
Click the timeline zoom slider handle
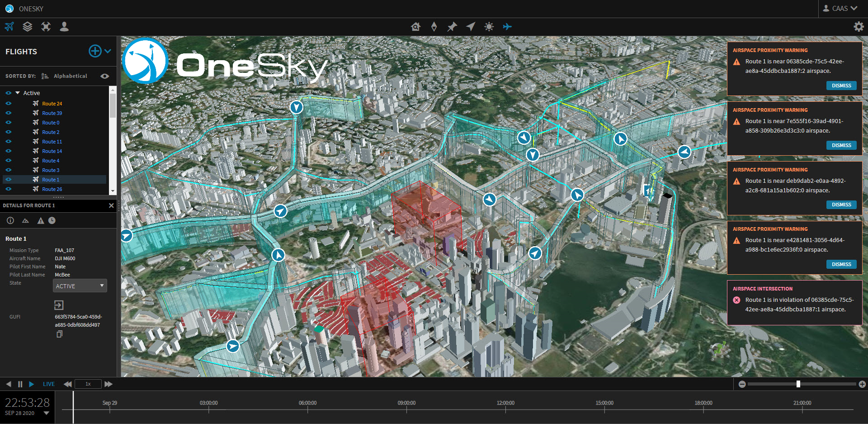pyautogui.click(x=798, y=384)
